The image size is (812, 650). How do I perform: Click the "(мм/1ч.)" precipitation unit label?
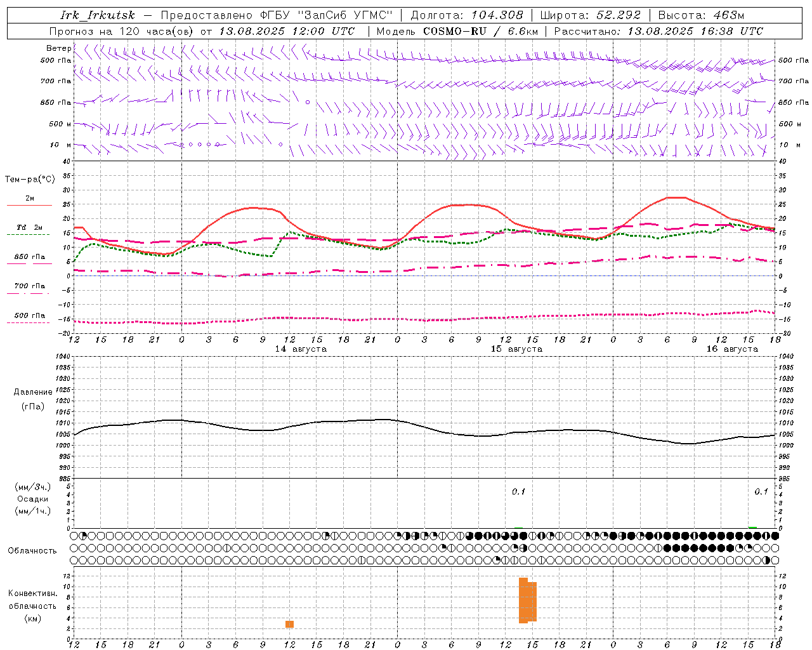[x=32, y=511]
